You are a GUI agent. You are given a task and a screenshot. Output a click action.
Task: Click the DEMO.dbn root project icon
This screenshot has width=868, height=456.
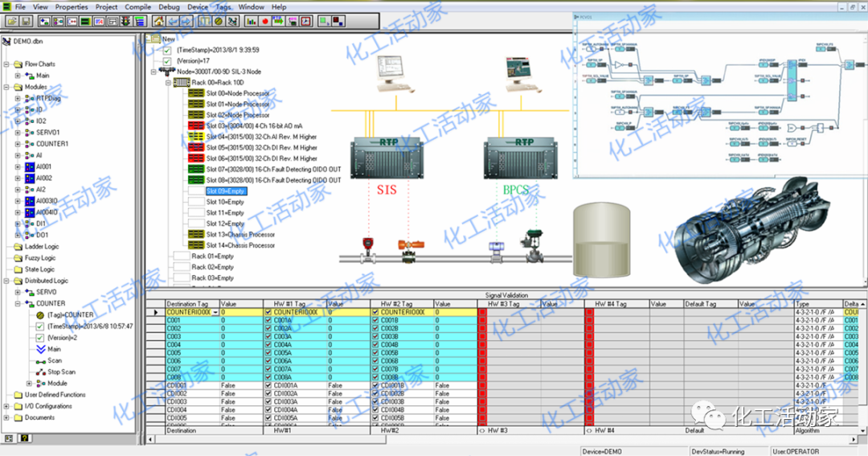coord(6,42)
